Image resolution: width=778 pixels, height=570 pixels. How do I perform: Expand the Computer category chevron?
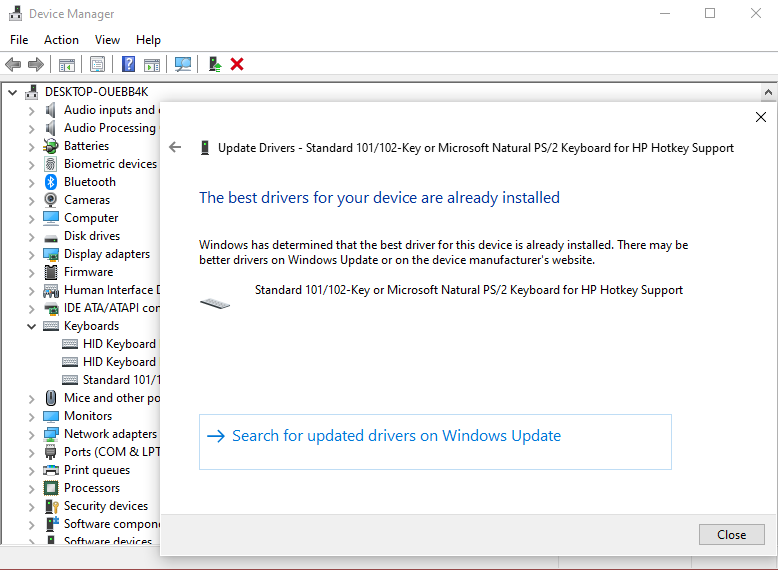[x=31, y=218]
